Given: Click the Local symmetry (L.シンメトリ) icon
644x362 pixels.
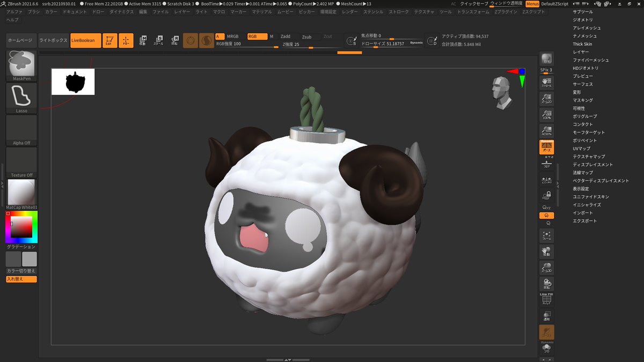Looking at the screenshot, I should [546, 181].
